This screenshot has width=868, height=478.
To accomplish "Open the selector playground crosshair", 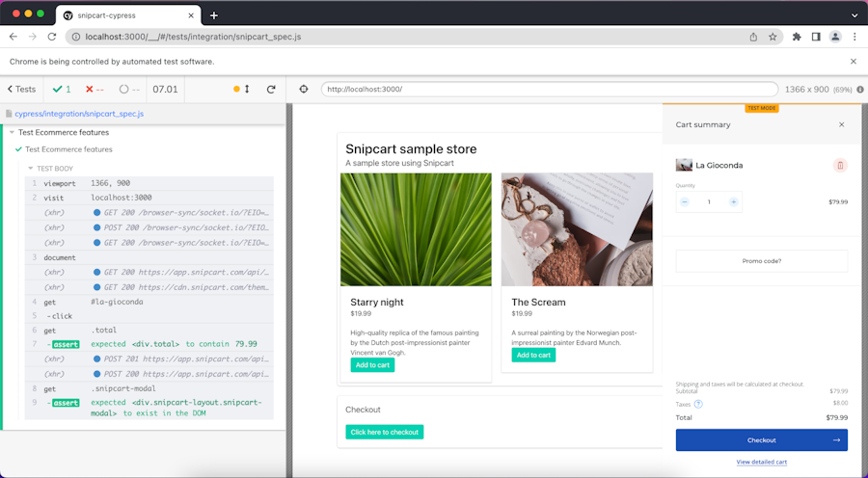I will (304, 89).
